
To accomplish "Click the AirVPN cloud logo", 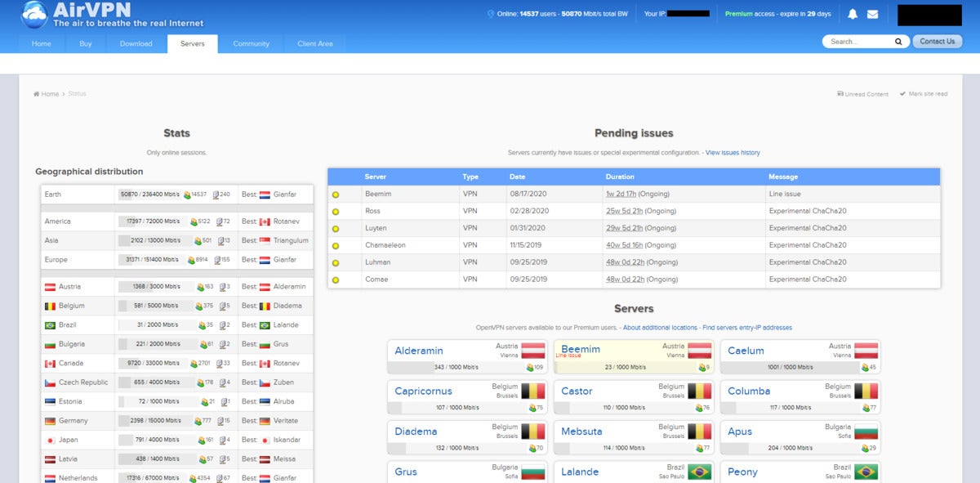I will [34, 14].
